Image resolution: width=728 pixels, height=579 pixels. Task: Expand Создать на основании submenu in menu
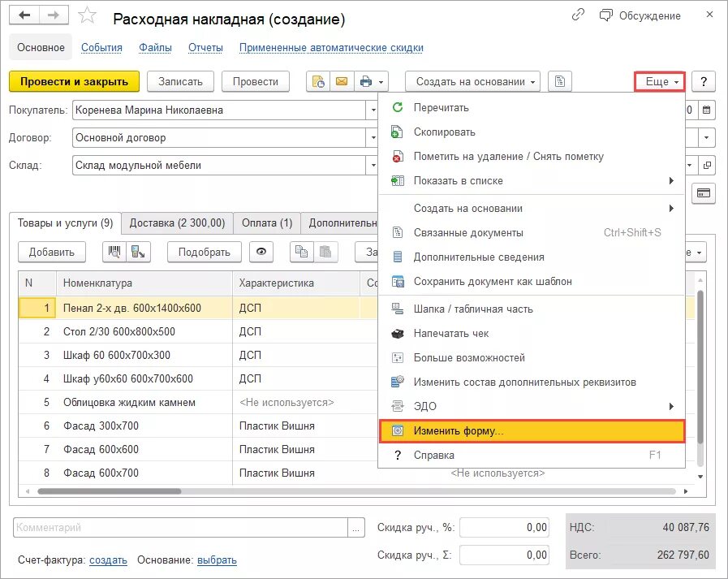click(x=532, y=208)
